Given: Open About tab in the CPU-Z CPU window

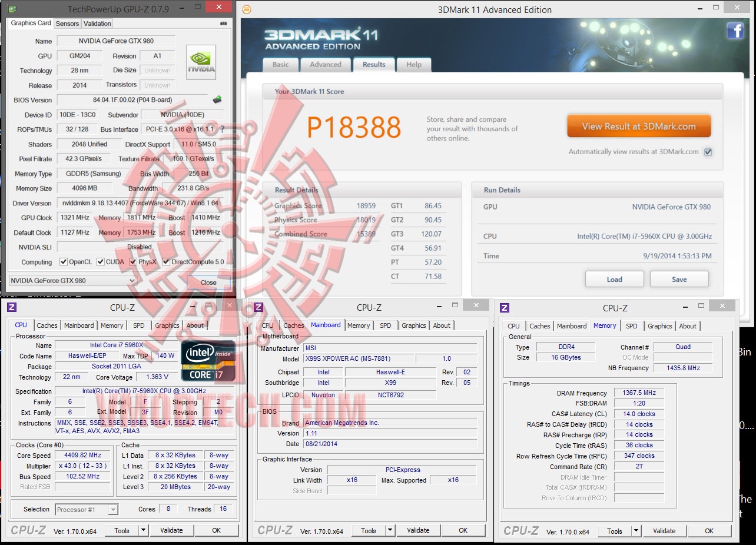Looking at the screenshot, I should pyautogui.click(x=195, y=325).
